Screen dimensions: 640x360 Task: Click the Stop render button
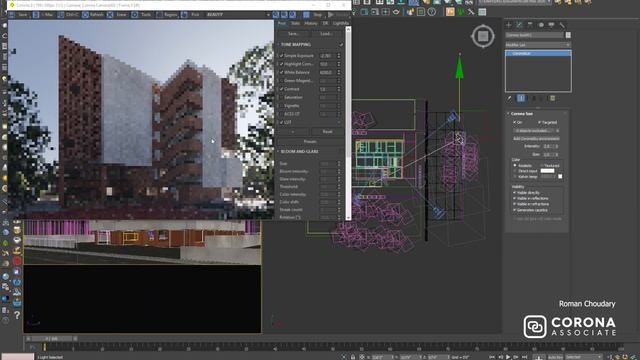click(x=313, y=15)
